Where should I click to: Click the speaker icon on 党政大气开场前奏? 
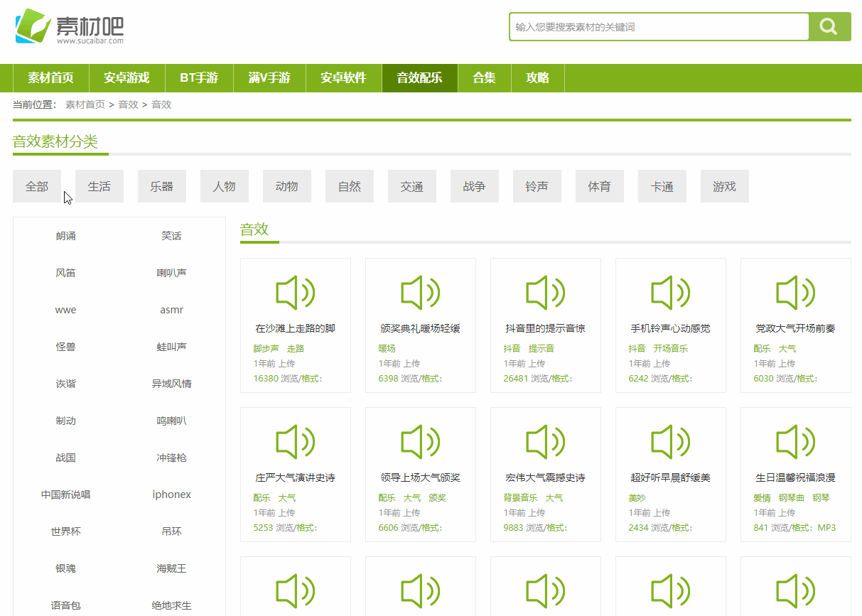point(795,292)
